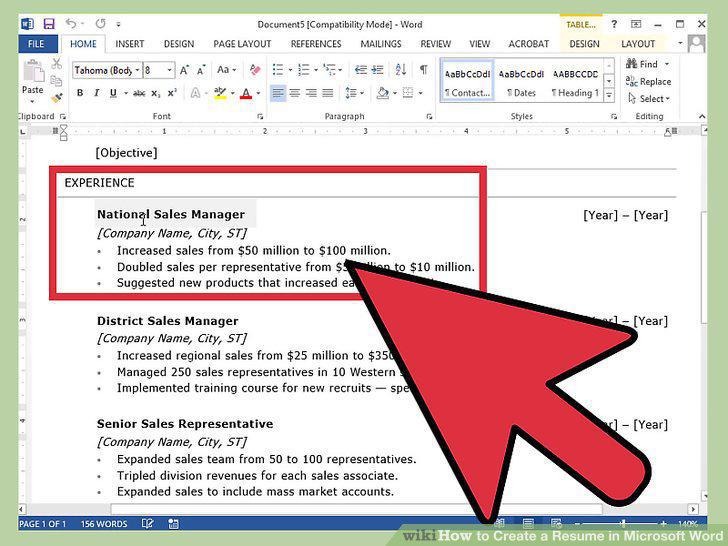Open the proofing errors status bar icon
Screen dimensions: 728x546
coord(147,524)
